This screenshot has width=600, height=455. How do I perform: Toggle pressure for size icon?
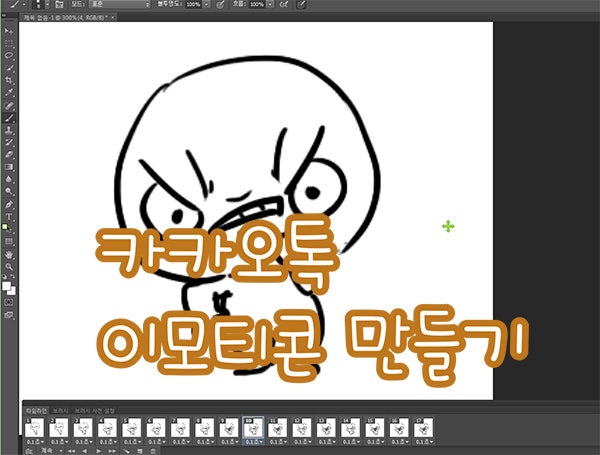pyautogui.click(x=301, y=5)
